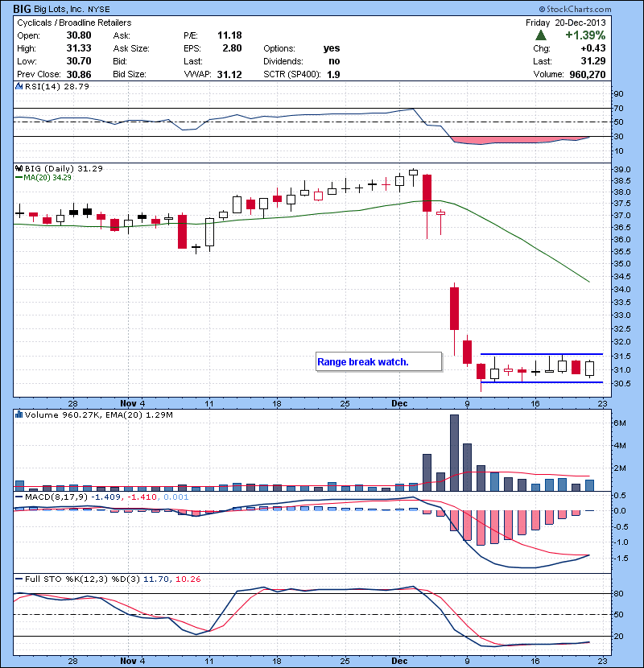The height and width of the screenshot is (668, 644).
Task: Click the Cyclicals / Broadline Retailers sector text
Action: coord(74,23)
